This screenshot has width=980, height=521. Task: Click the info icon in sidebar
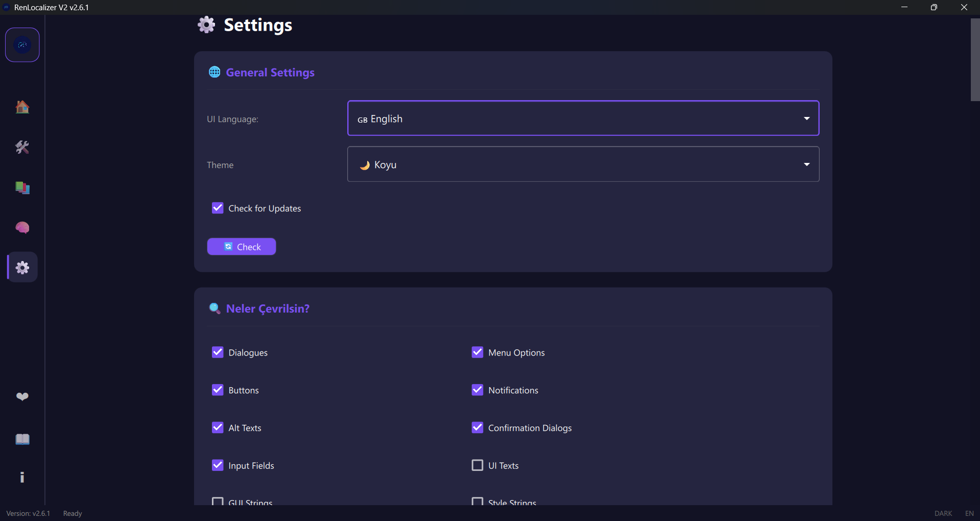pyautogui.click(x=22, y=477)
